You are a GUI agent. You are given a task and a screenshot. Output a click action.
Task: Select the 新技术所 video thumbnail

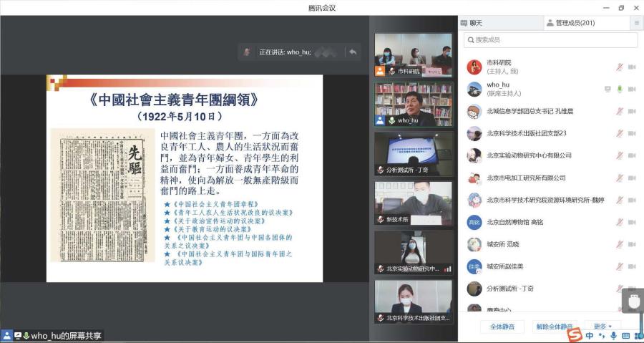(x=413, y=203)
